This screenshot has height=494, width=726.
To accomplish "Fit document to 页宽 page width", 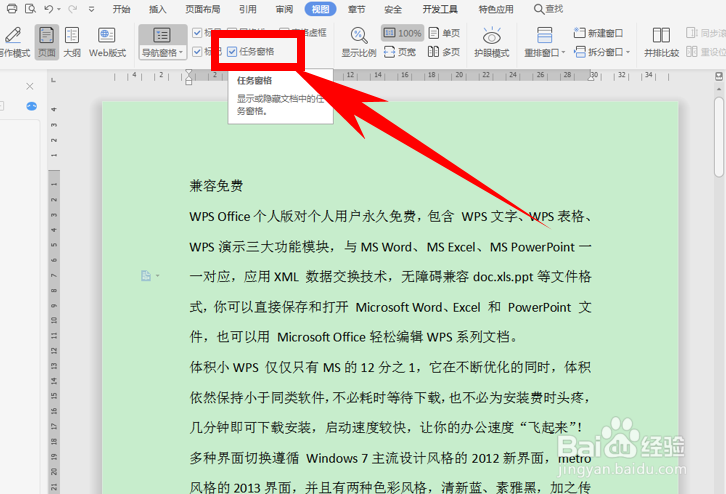I will point(400,52).
